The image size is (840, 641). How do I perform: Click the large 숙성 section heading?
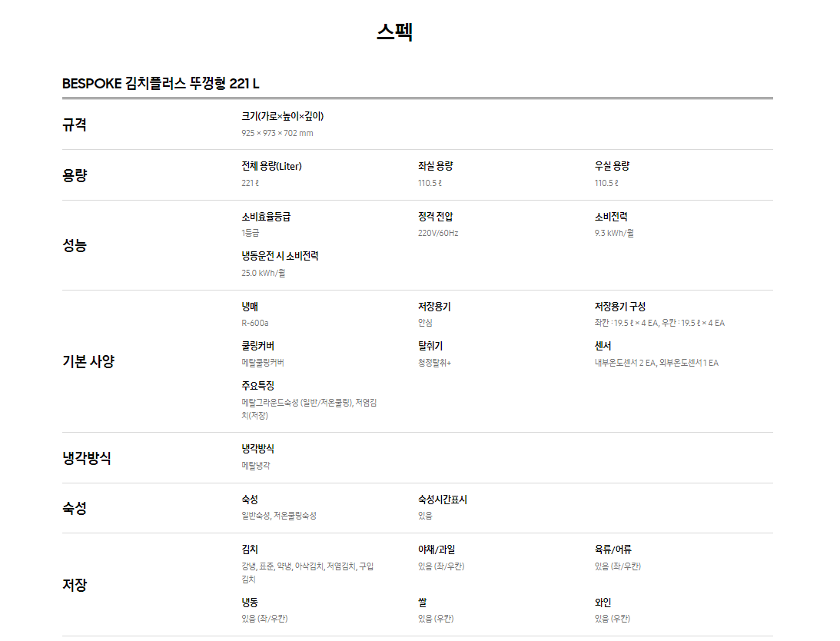tap(75, 508)
